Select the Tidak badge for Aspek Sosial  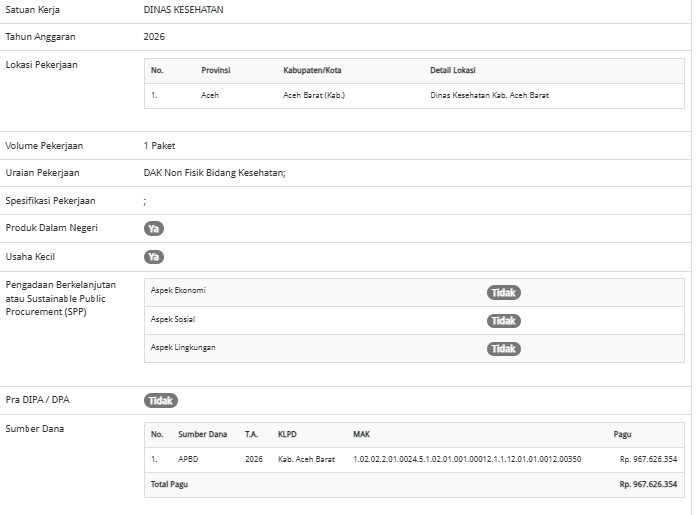pos(504,321)
